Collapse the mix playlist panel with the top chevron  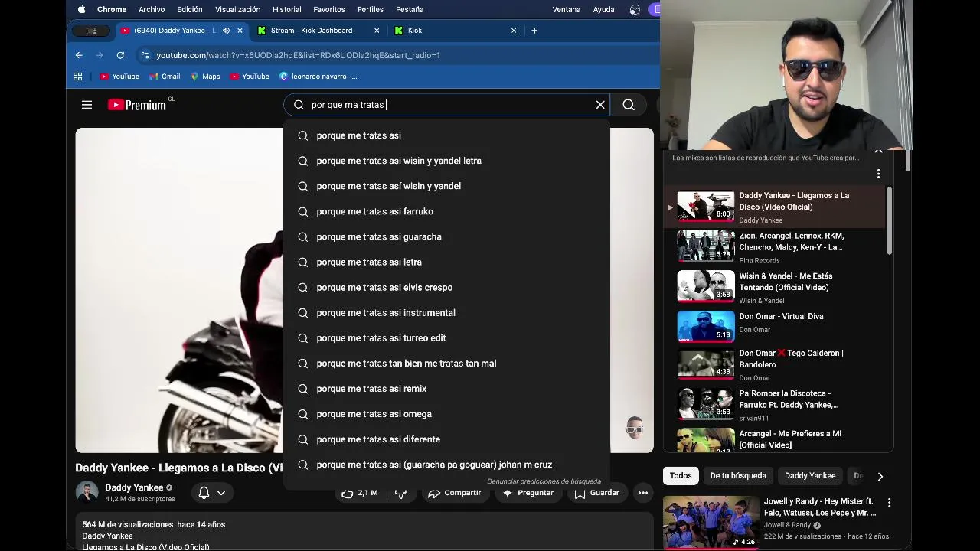coord(878,151)
